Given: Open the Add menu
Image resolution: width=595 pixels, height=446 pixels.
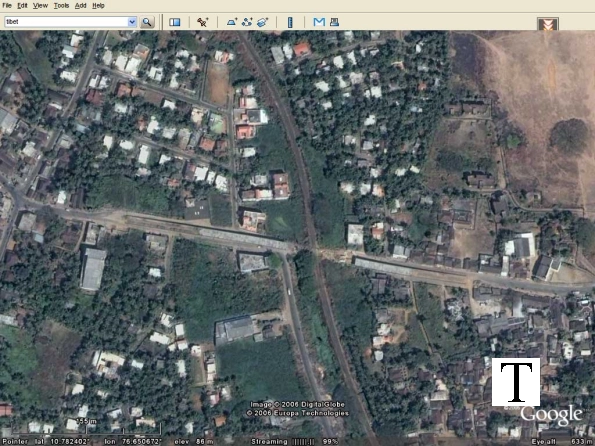Looking at the screenshot, I should [80, 6].
